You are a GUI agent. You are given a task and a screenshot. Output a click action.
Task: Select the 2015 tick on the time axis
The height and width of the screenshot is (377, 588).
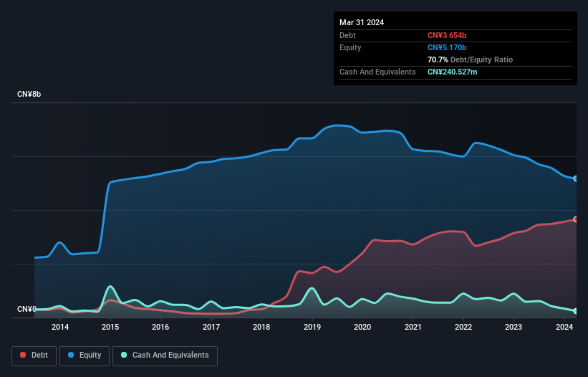[110, 328]
